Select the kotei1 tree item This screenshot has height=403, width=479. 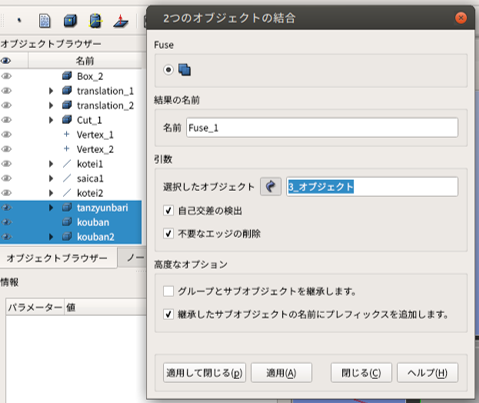pos(90,164)
